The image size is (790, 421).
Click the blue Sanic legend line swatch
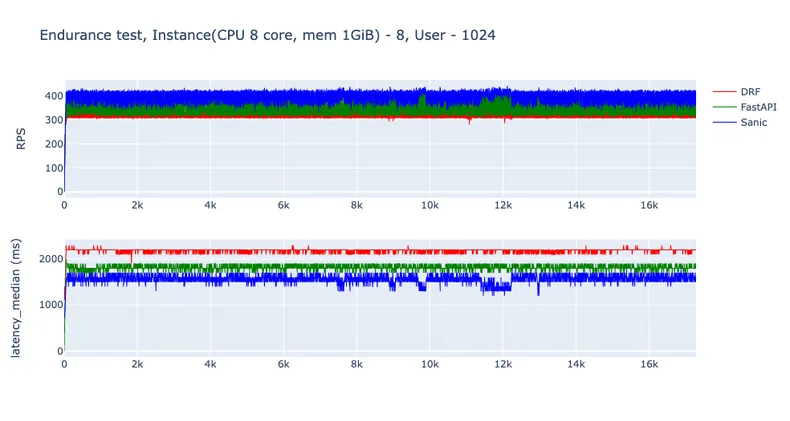point(725,122)
